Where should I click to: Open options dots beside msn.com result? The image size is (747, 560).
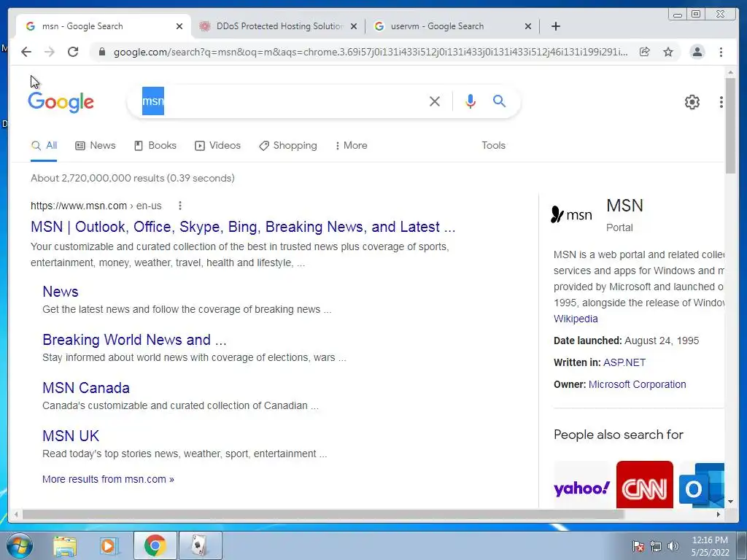(179, 206)
